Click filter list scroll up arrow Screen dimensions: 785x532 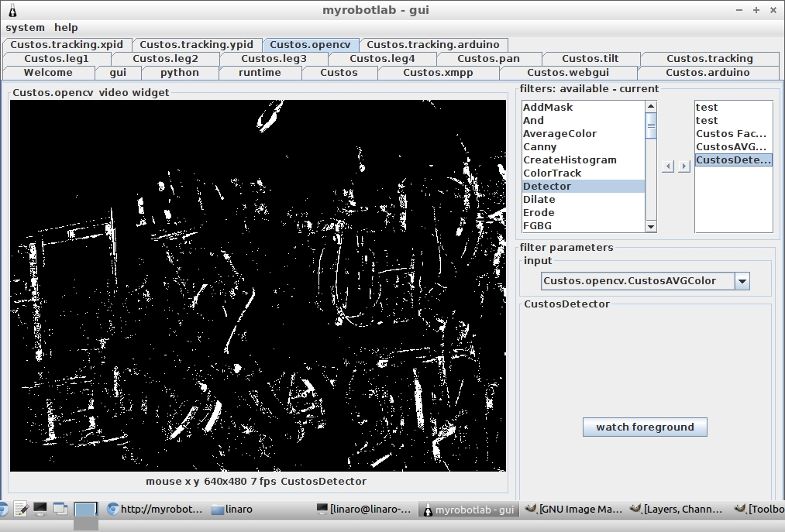(x=651, y=106)
